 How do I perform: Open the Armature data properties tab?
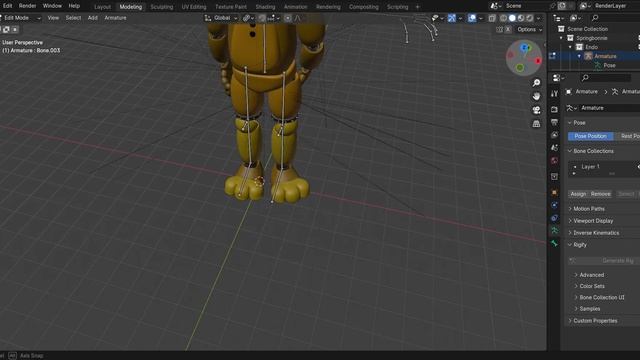554,231
